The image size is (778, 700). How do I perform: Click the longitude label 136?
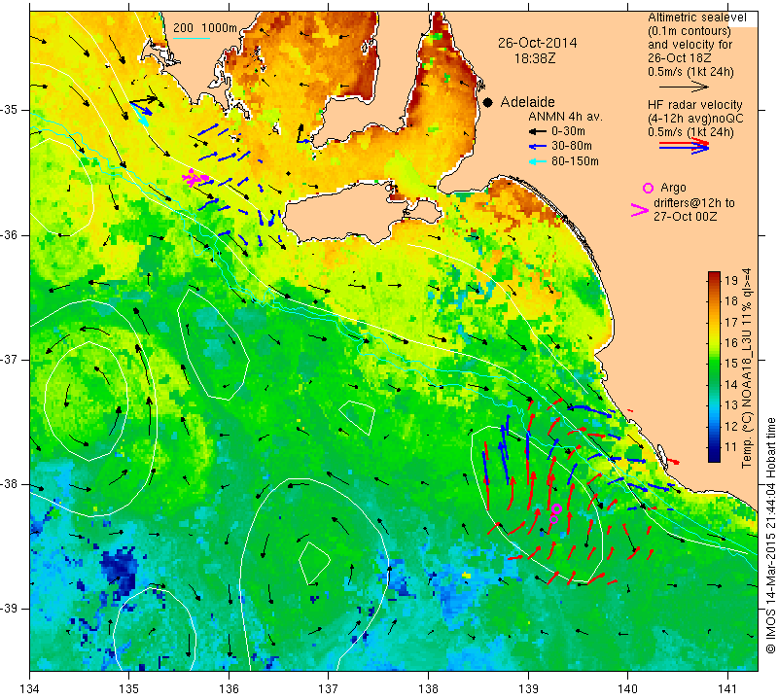click(x=229, y=688)
